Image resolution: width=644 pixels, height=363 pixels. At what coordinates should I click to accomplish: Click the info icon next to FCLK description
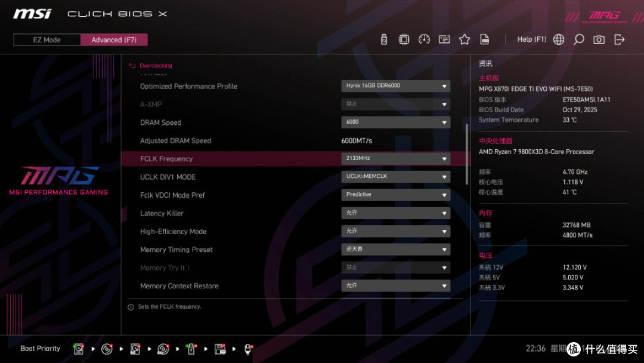click(x=131, y=307)
